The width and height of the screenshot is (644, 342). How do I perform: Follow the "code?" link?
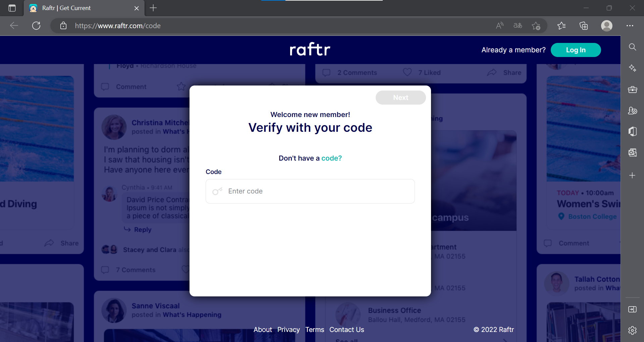[x=331, y=158]
